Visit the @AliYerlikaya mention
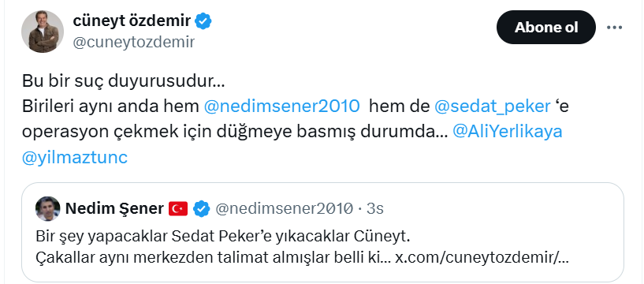 point(507,132)
